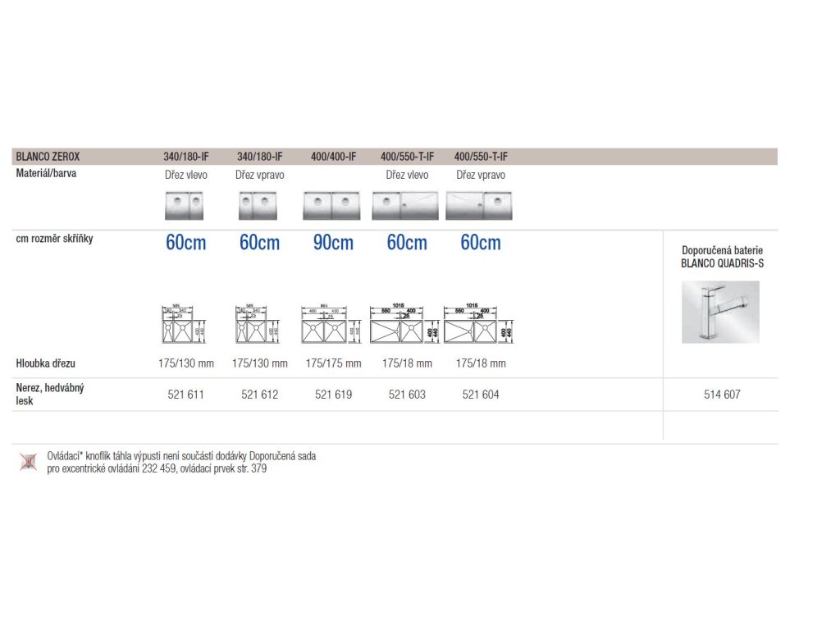This screenshot has width=840, height=630.
Task: Click the crossed-out drain knob footnote icon
Action: 29,462
